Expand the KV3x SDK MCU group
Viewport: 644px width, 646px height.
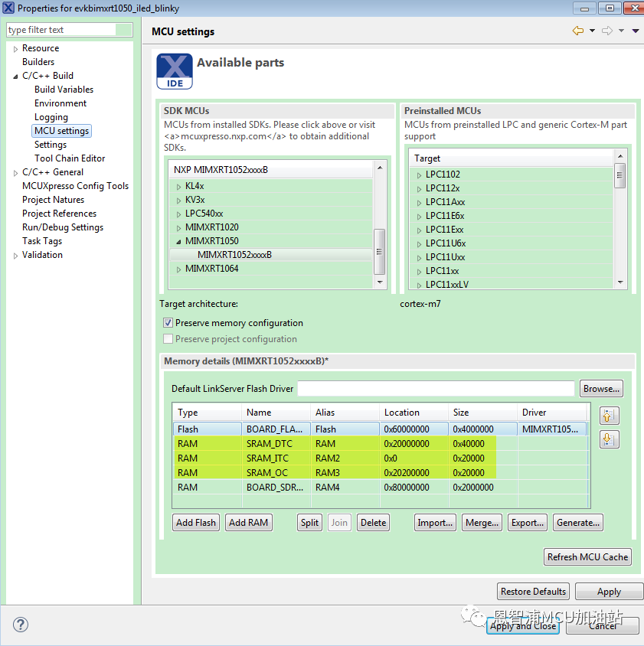click(178, 201)
